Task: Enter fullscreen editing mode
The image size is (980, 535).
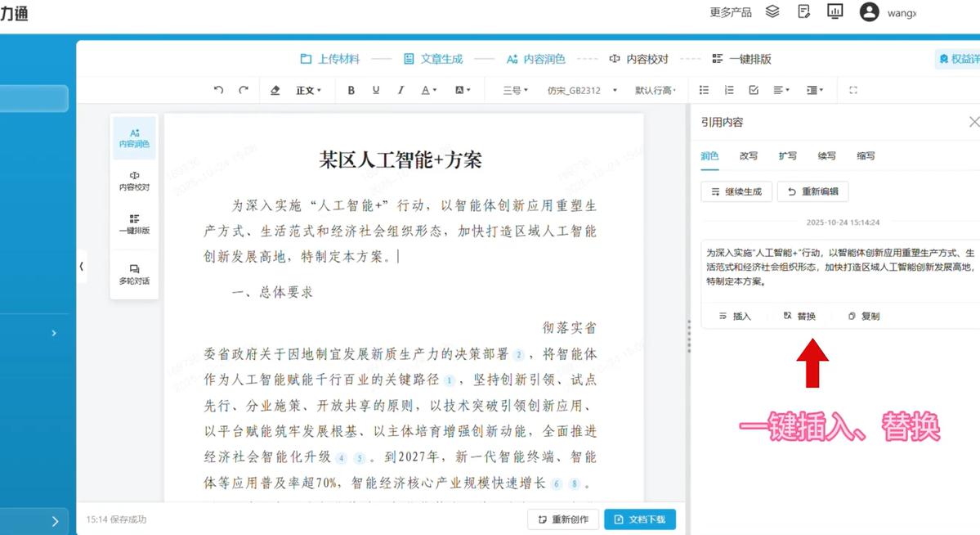Action: [x=853, y=90]
